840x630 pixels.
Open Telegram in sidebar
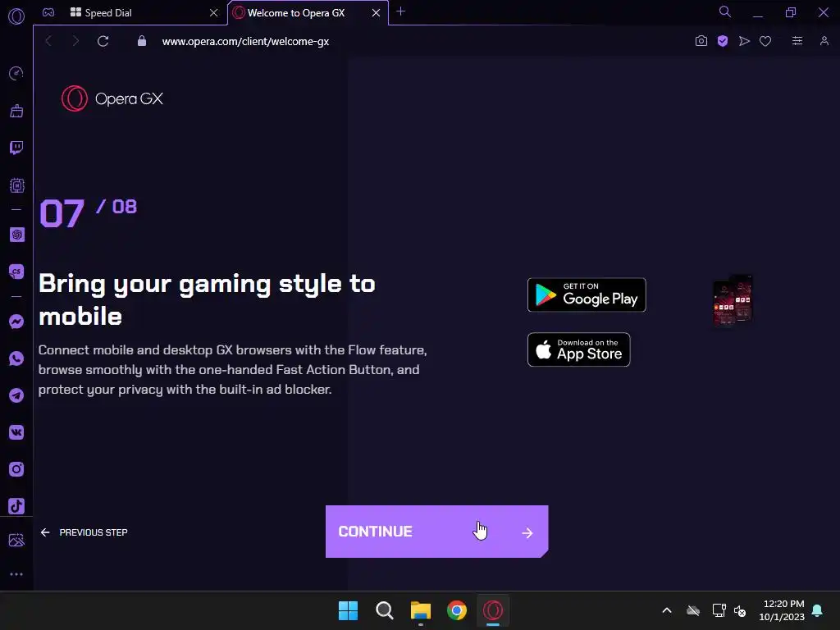(16, 395)
